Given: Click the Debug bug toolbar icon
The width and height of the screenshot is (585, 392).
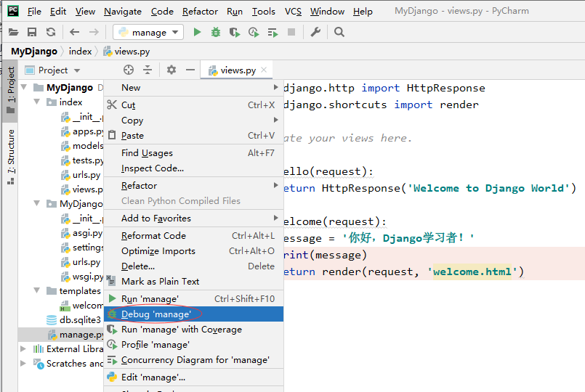Looking at the screenshot, I should tap(216, 32).
